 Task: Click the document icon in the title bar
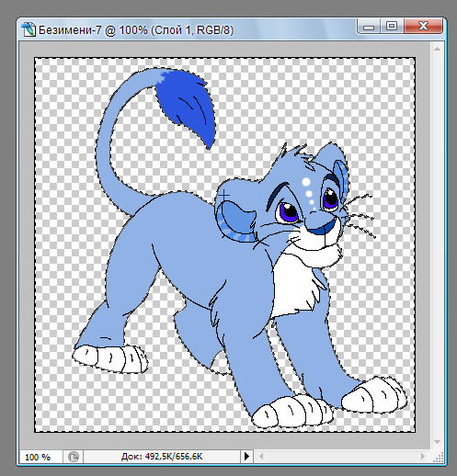pyautogui.click(x=29, y=29)
